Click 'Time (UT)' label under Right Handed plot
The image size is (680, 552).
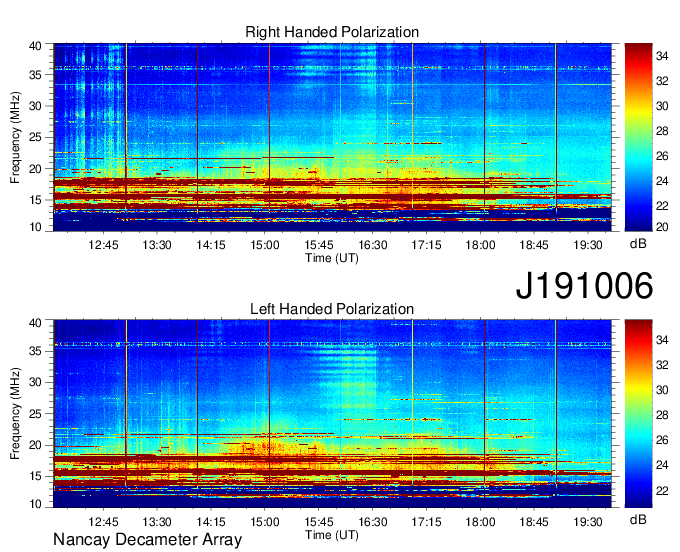(x=332, y=258)
